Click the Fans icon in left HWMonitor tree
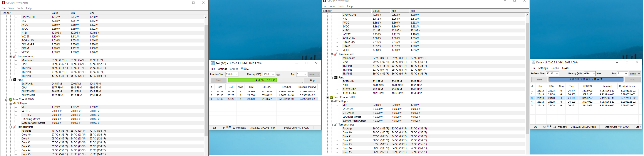644x156 pixels. (x=15, y=80)
